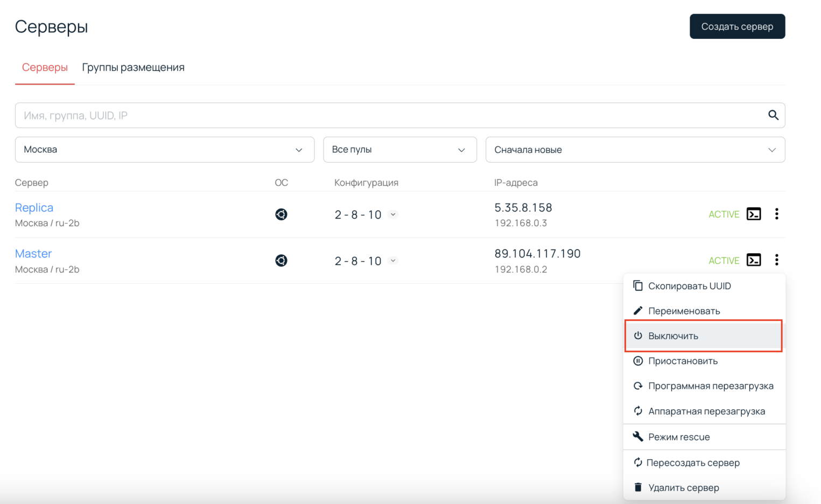
Task: Click Москва / ru-2b under Replica
Action: pyautogui.click(x=47, y=223)
